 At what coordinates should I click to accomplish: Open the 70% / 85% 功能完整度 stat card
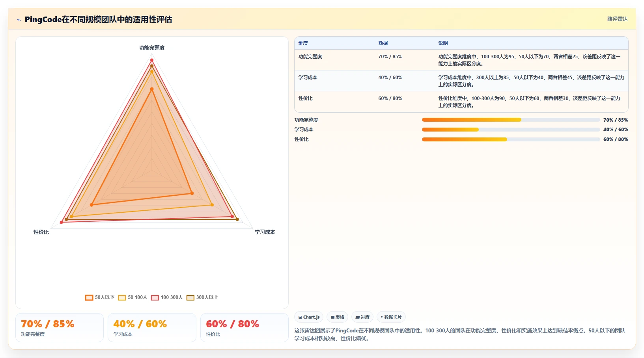pyautogui.click(x=60, y=328)
